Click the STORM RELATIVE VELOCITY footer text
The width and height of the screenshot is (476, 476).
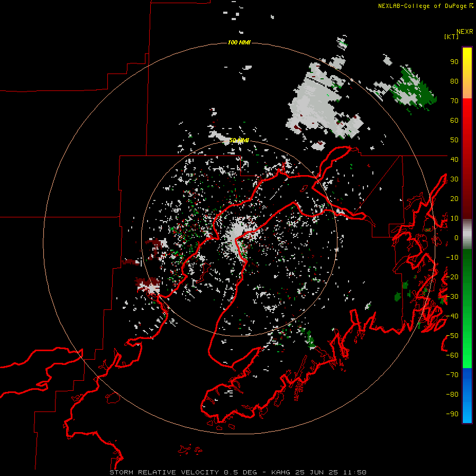(164, 472)
